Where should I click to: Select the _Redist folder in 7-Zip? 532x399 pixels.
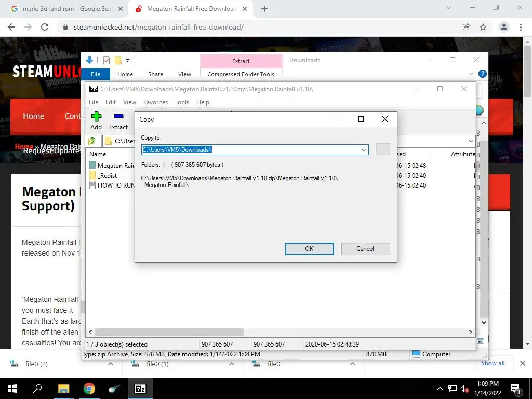[x=108, y=176]
